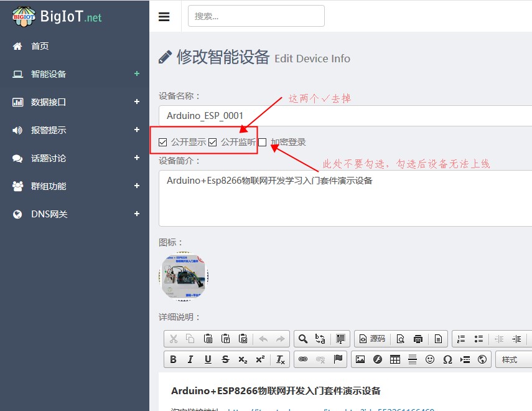Insert an image using the editor toolbar
This screenshot has width=532, height=411.
coord(360,359)
